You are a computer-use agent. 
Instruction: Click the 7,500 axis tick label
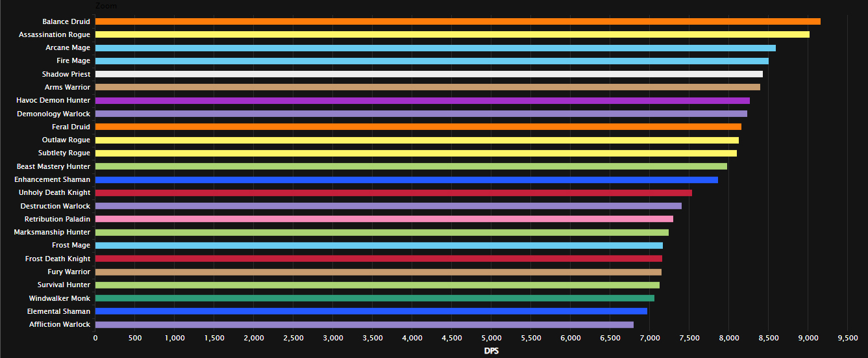[689, 338]
